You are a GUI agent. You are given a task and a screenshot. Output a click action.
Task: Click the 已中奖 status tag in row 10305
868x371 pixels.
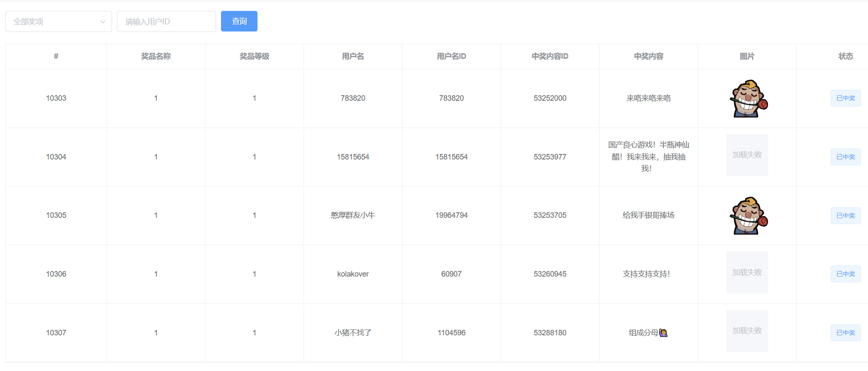[x=846, y=215]
